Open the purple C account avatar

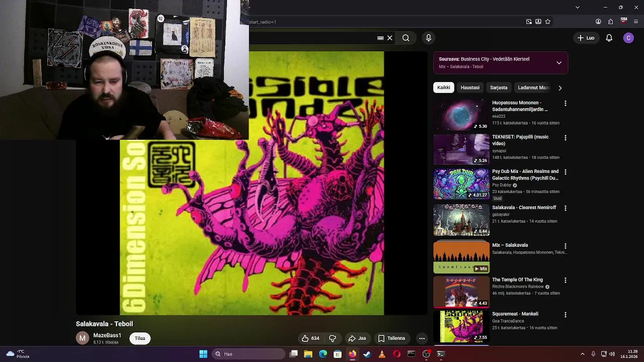(628, 38)
